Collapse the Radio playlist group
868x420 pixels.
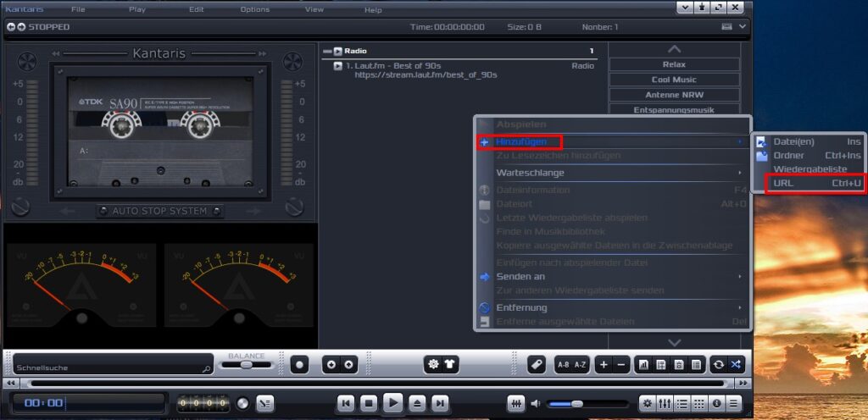click(x=327, y=52)
